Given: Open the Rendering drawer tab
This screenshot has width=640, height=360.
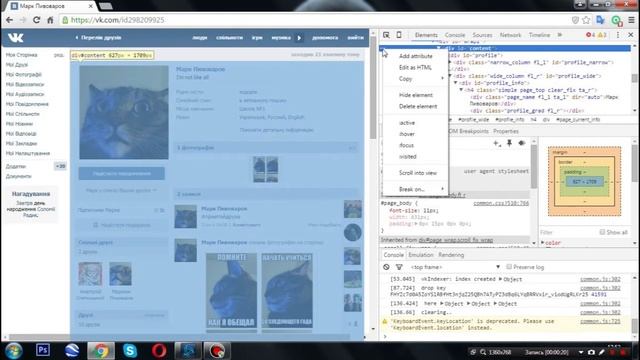Looking at the screenshot, I should click(451, 255).
